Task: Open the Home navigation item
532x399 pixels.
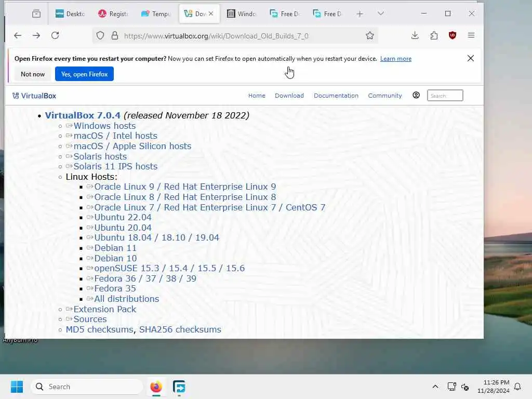Action: coord(257,96)
